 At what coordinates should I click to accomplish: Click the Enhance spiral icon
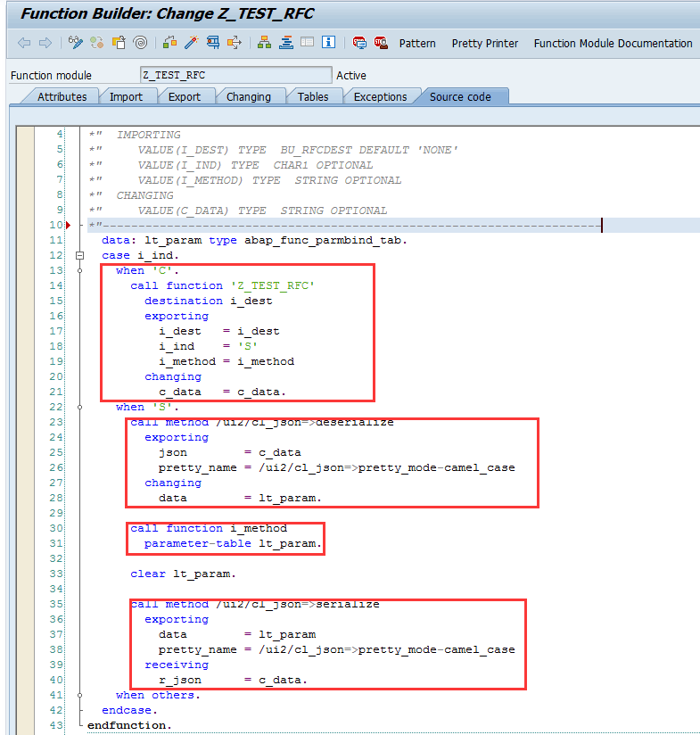(x=140, y=43)
